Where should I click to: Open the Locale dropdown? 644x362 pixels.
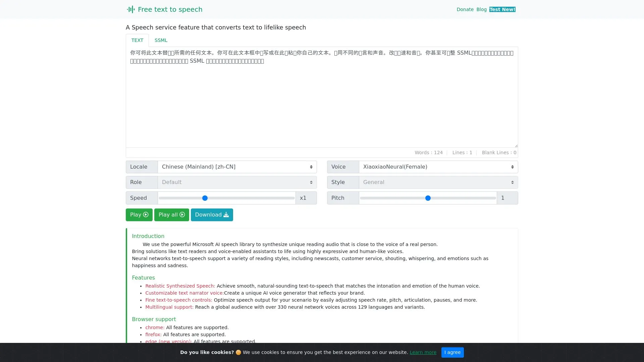click(x=236, y=167)
